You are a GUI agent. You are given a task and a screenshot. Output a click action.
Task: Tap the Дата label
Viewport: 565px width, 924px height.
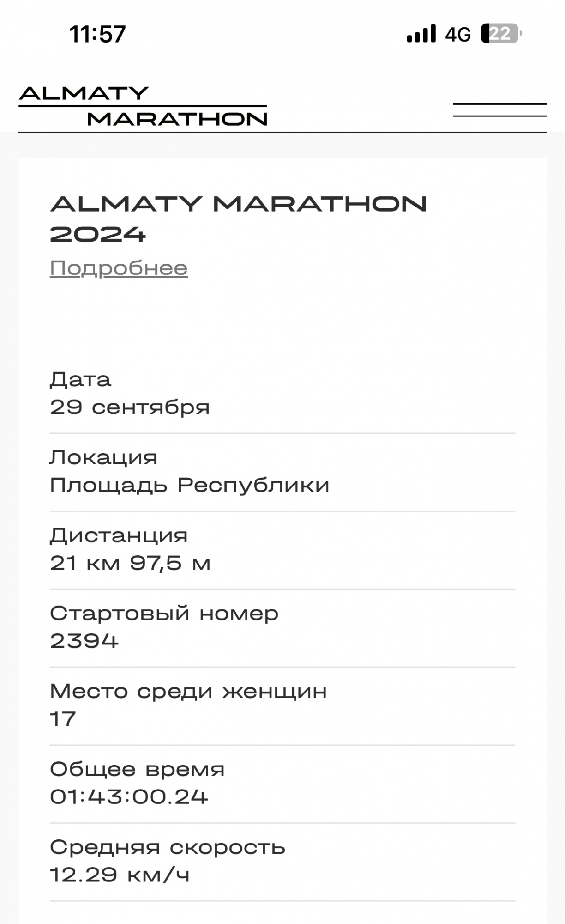coord(81,380)
